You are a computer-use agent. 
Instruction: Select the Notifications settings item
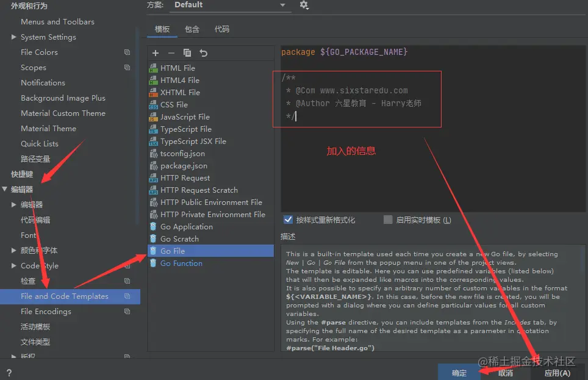click(43, 82)
